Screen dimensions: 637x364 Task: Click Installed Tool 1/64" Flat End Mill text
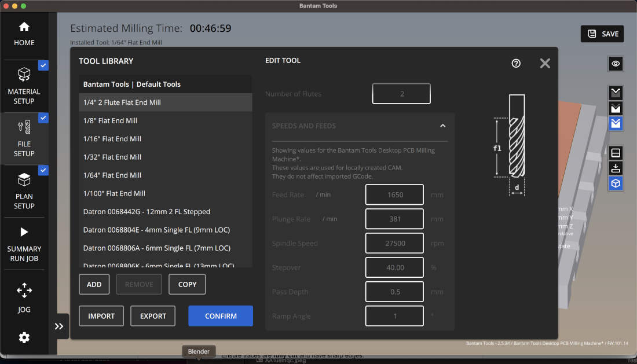point(116,42)
